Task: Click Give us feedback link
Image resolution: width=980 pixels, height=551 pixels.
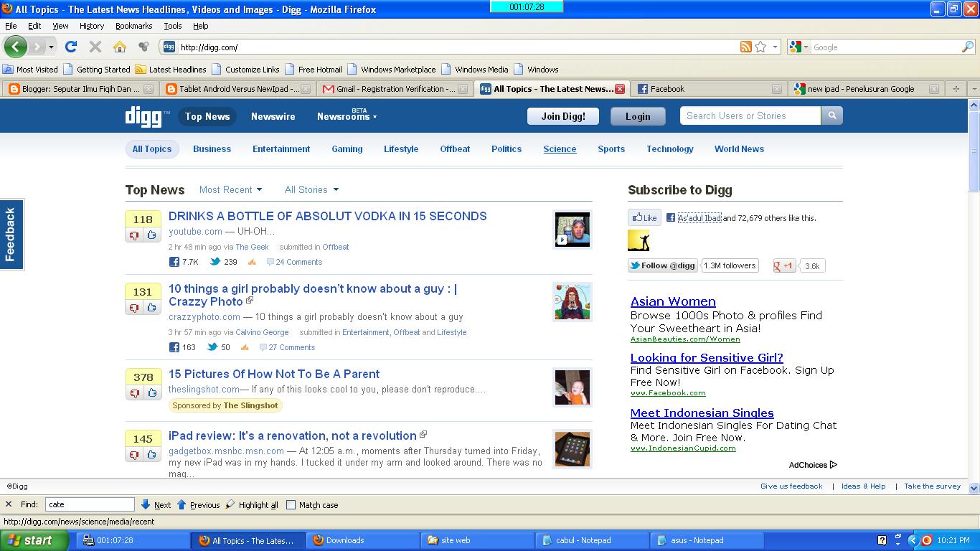Action: pos(791,486)
